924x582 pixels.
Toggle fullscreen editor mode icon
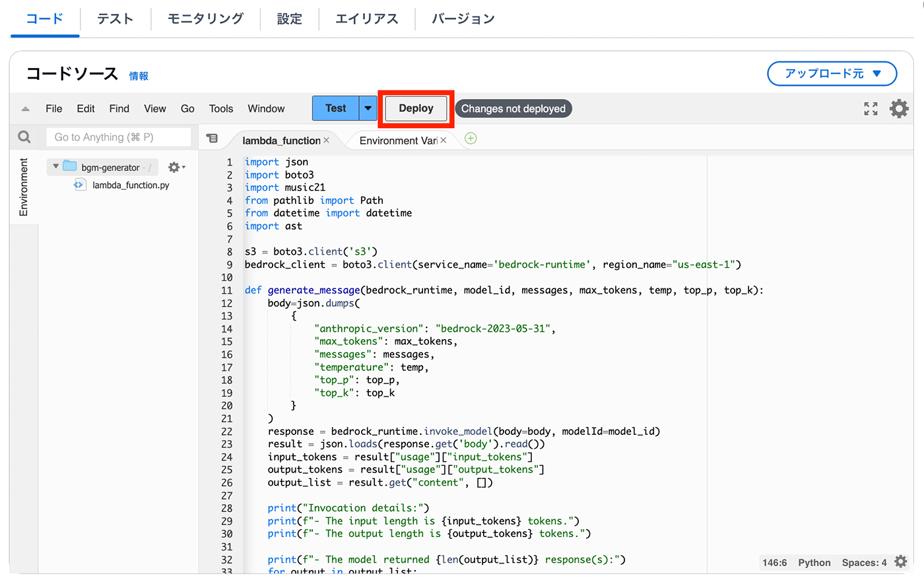(x=871, y=109)
